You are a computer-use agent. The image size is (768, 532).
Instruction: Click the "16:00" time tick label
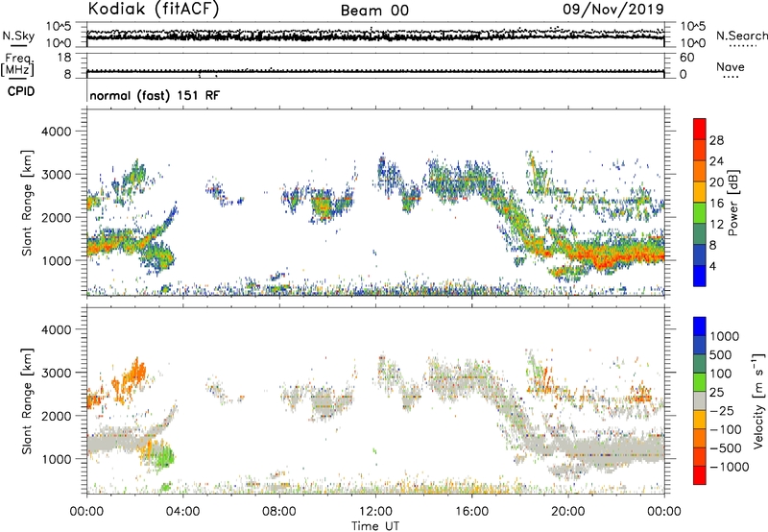pyautogui.click(x=471, y=512)
